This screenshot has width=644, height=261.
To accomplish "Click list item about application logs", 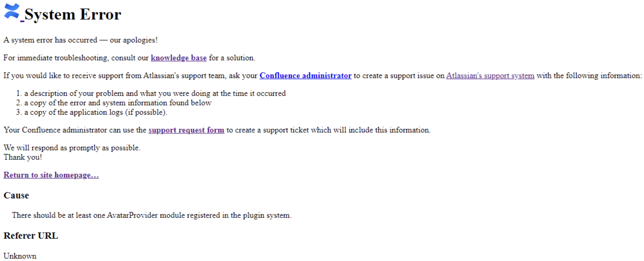I will click(96, 112).
